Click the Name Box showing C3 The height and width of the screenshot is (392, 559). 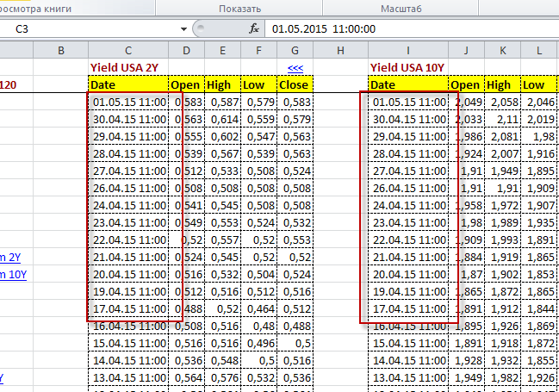(x=86, y=28)
